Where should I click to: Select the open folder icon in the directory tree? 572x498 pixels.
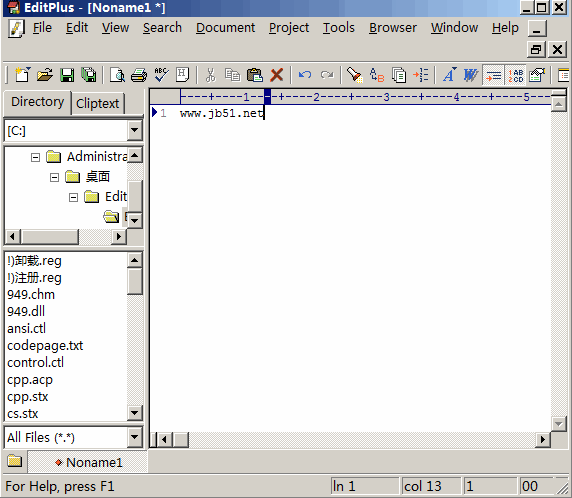(111, 217)
